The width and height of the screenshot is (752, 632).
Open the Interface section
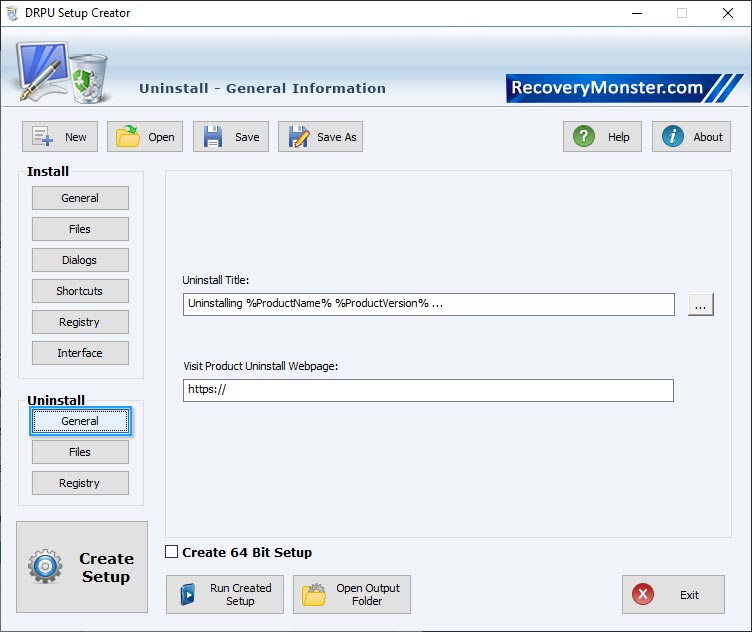point(80,353)
